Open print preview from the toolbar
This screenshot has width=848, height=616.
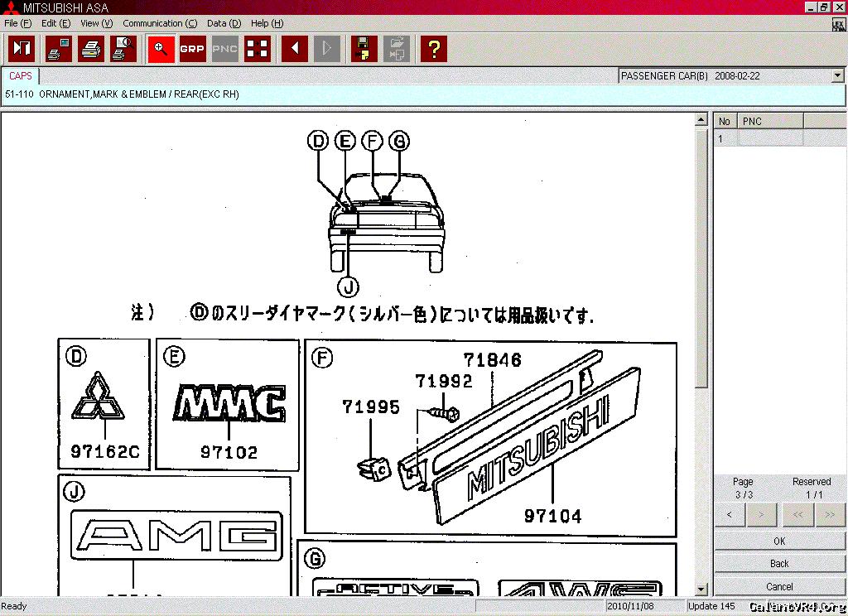123,49
